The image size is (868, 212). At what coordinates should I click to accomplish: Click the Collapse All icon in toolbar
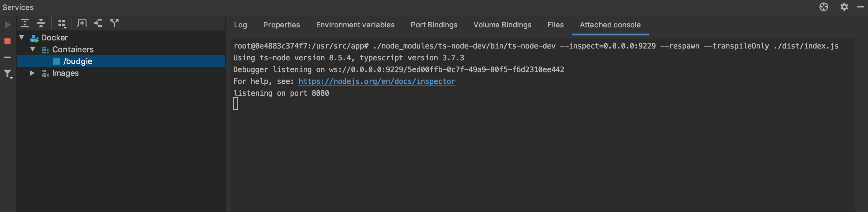click(x=41, y=23)
